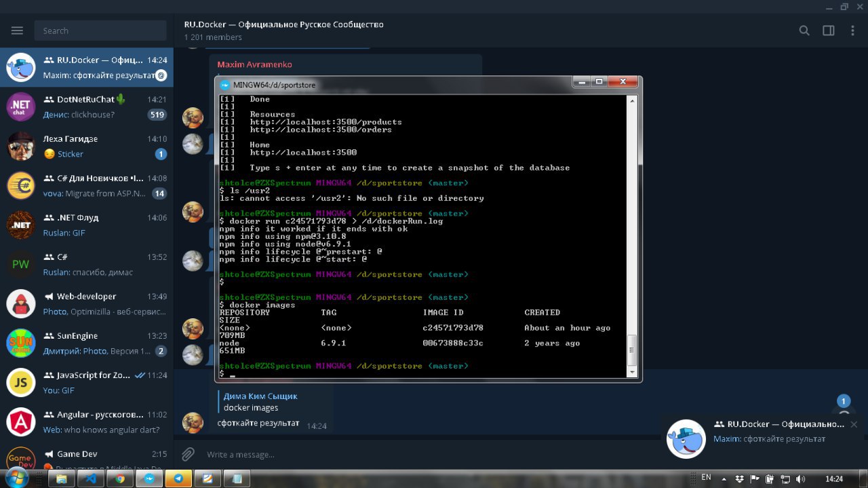Image resolution: width=868 pixels, height=488 pixels.
Task: Open the SunEngine group chat
Action: 87,343
